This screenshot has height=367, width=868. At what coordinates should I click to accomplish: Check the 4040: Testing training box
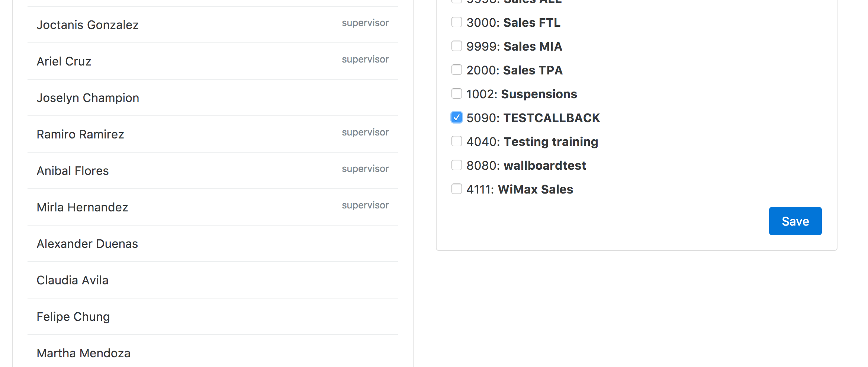[x=456, y=141]
